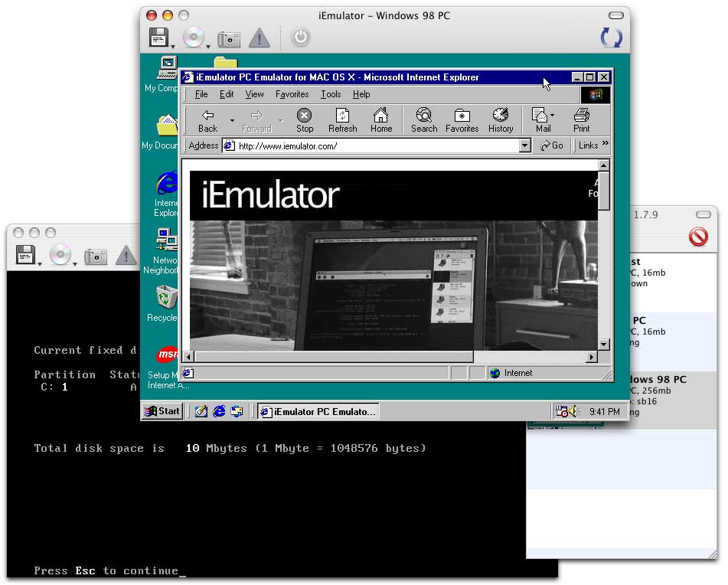Click the speaker volume icon in system tray

[574, 411]
